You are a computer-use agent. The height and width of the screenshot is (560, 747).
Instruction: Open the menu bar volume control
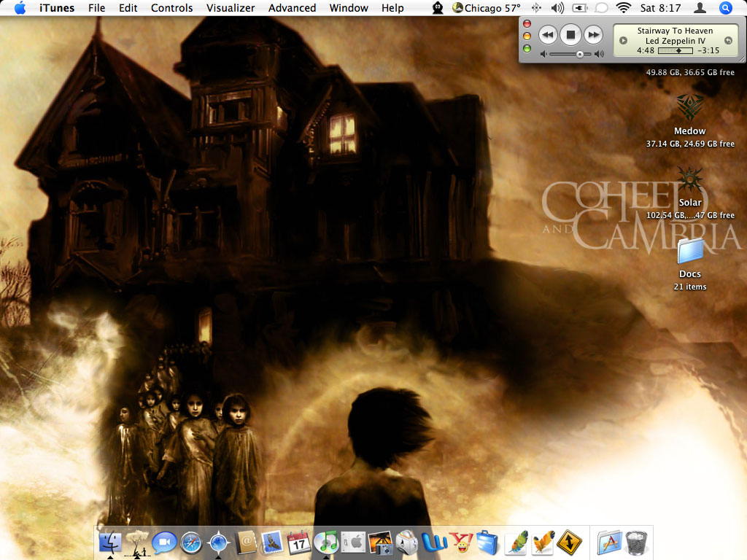[557, 7]
